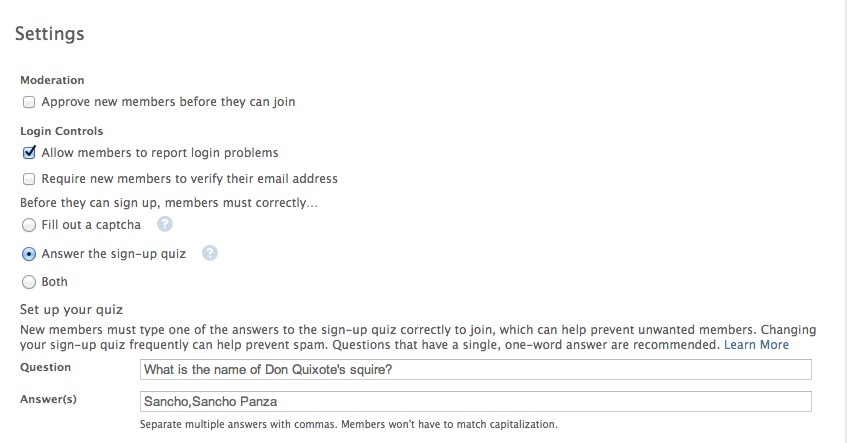Click the 'Both' option label text
Image resolution: width=847 pixels, height=443 pixels.
(x=55, y=282)
